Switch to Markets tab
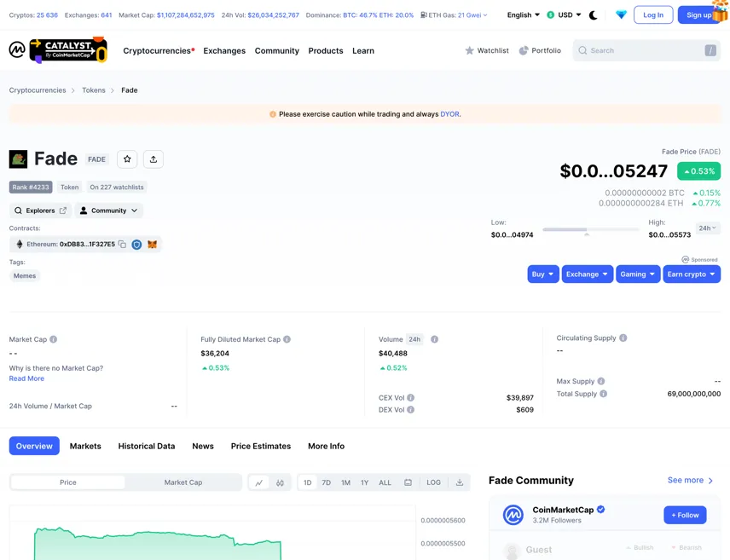Image resolution: width=730 pixels, height=560 pixels. [85, 446]
